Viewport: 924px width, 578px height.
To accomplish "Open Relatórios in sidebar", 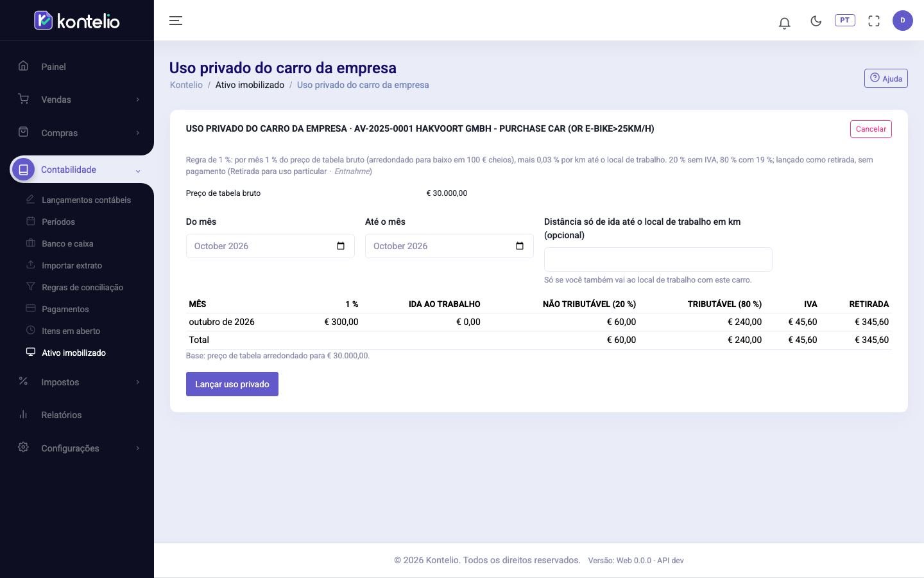I will pyautogui.click(x=62, y=415).
